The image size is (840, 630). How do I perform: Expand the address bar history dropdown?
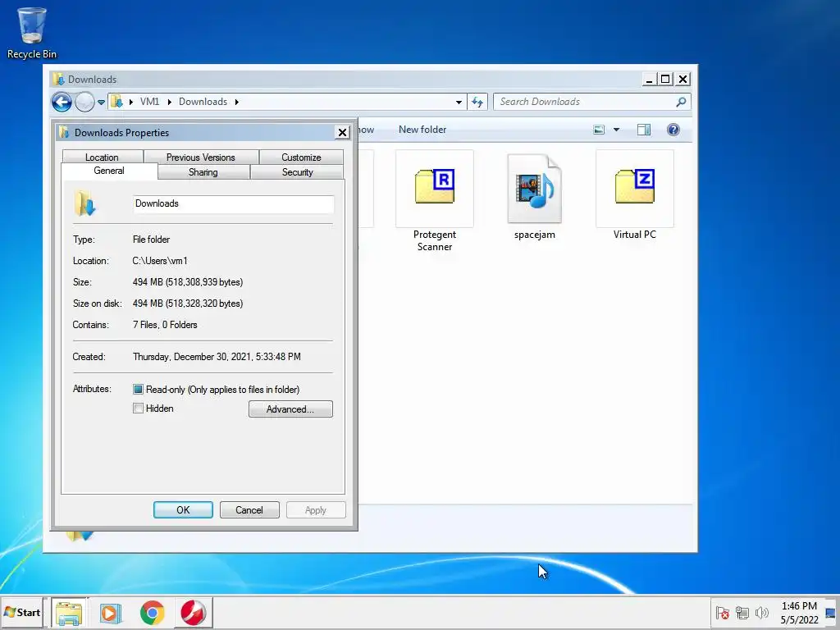point(459,102)
